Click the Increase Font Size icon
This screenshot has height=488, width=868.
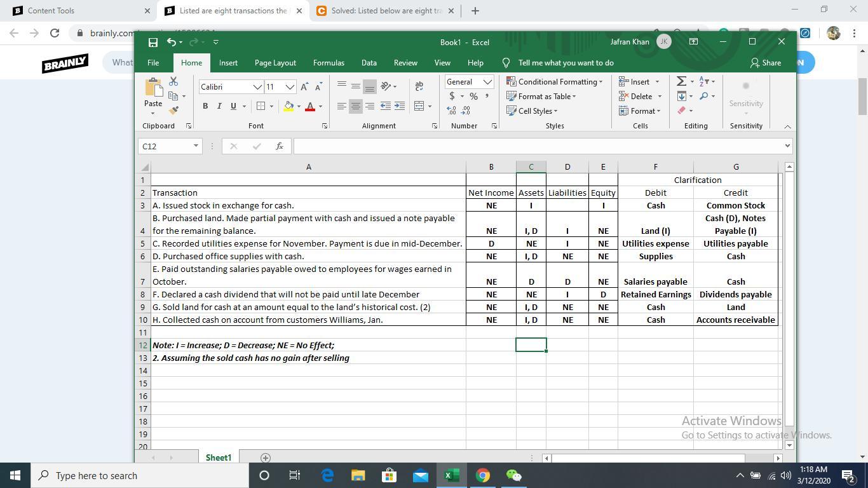(x=304, y=86)
